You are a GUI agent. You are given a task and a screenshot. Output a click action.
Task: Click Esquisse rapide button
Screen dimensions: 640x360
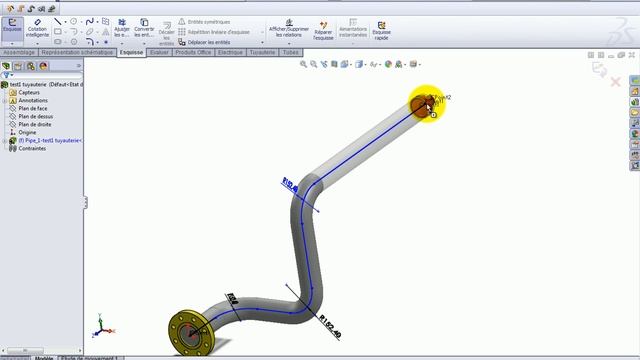click(x=381, y=31)
